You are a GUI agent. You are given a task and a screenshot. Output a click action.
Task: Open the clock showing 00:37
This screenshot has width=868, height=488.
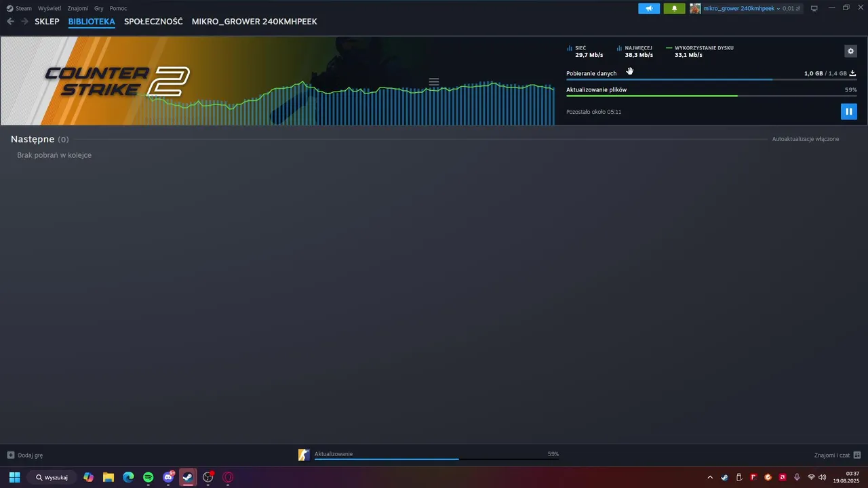coord(847,477)
